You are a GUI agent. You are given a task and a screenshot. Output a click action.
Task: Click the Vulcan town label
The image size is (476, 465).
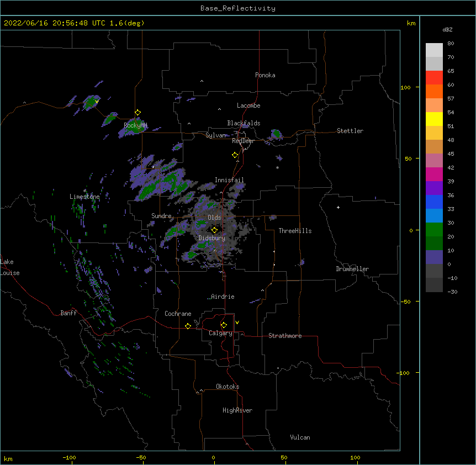tap(300, 437)
